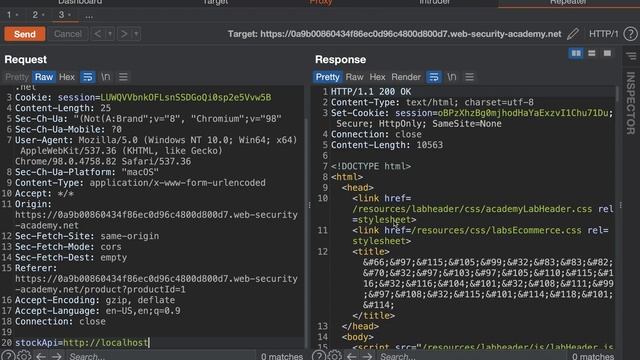
Task: Toggle the HTTP/1 protocol selector
Action: (x=603, y=34)
